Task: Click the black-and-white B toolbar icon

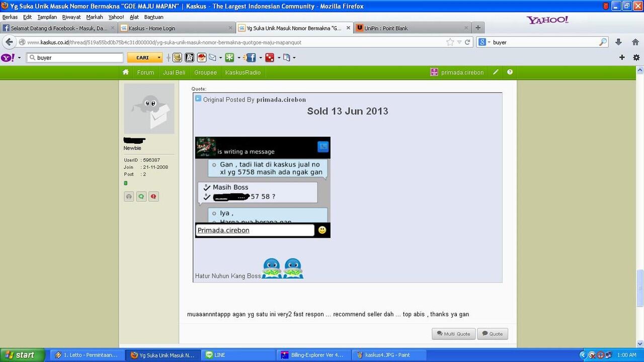Action: (189, 58)
